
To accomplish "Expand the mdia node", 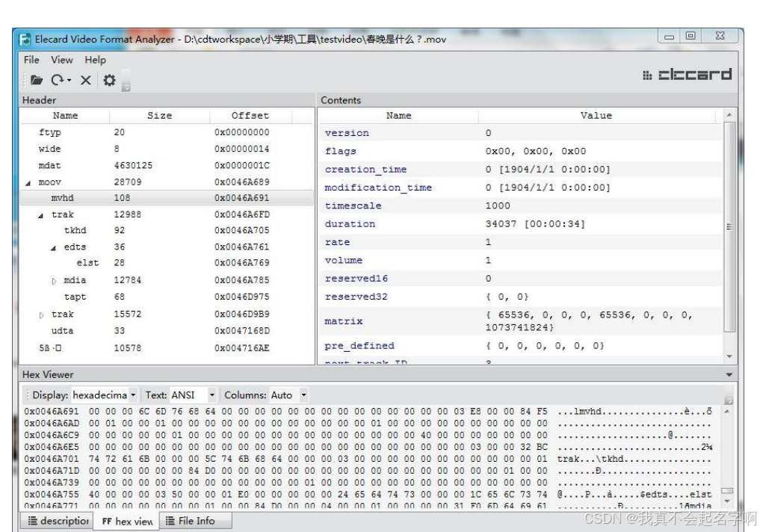I will 54,280.
